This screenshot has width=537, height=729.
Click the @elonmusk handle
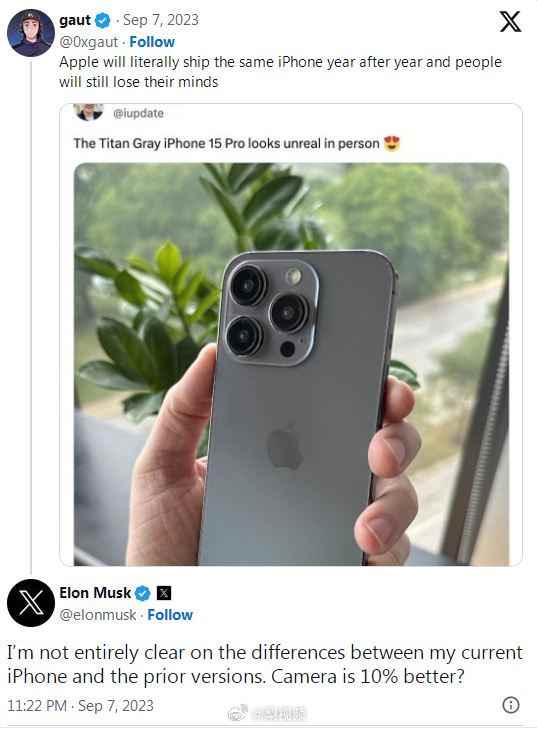(x=98, y=615)
